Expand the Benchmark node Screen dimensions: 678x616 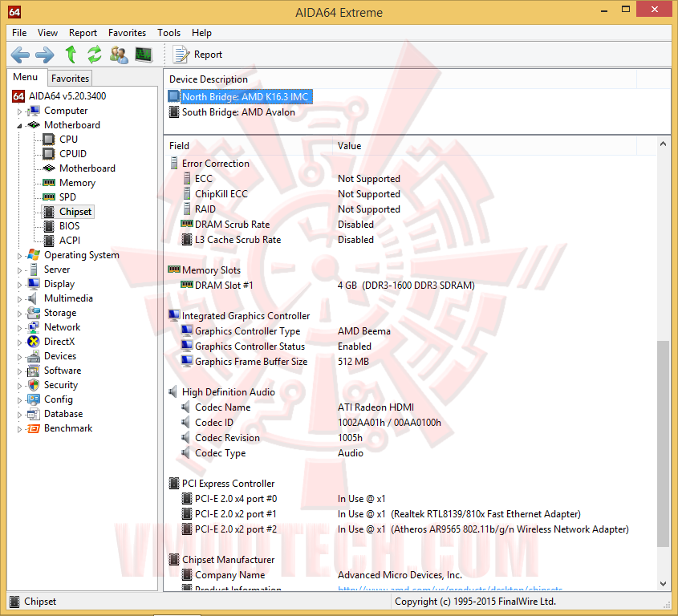tap(19, 429)
